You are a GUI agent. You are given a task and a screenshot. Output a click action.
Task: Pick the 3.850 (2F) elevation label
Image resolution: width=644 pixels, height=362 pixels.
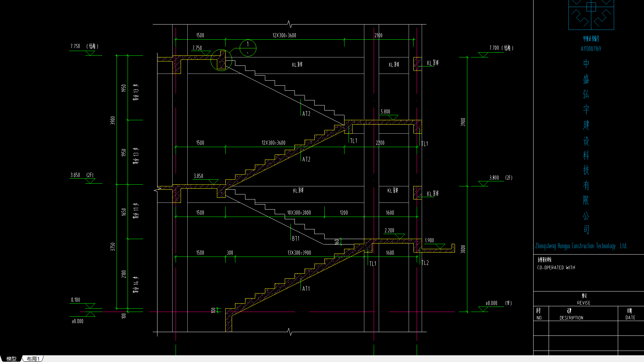(82, 175)
